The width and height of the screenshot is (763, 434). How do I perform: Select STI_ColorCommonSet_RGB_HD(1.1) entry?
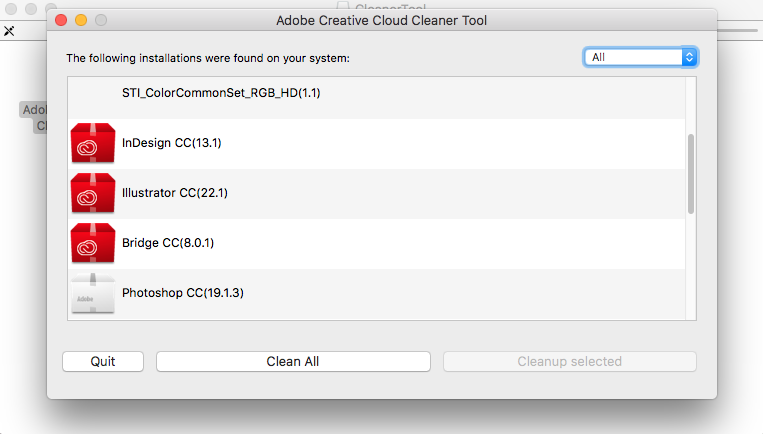click(x=221, y=93)
